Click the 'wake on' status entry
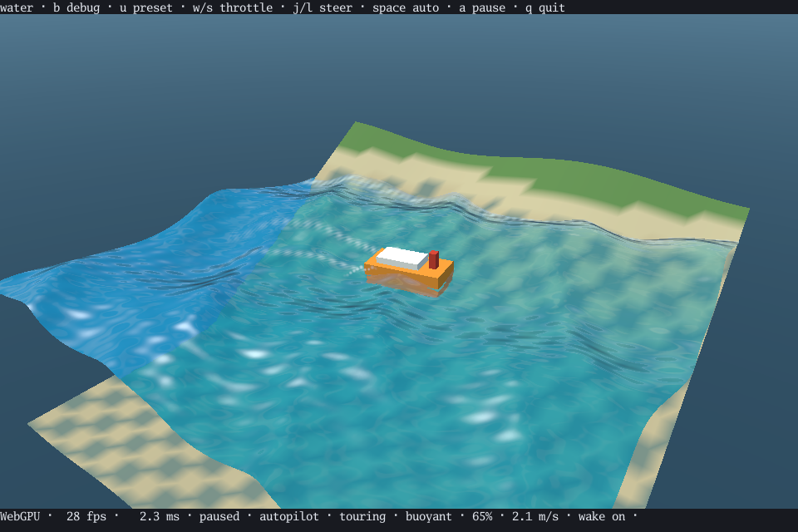Image resolution: width=798 pixels, height=532 pixels. click(602, 516)
